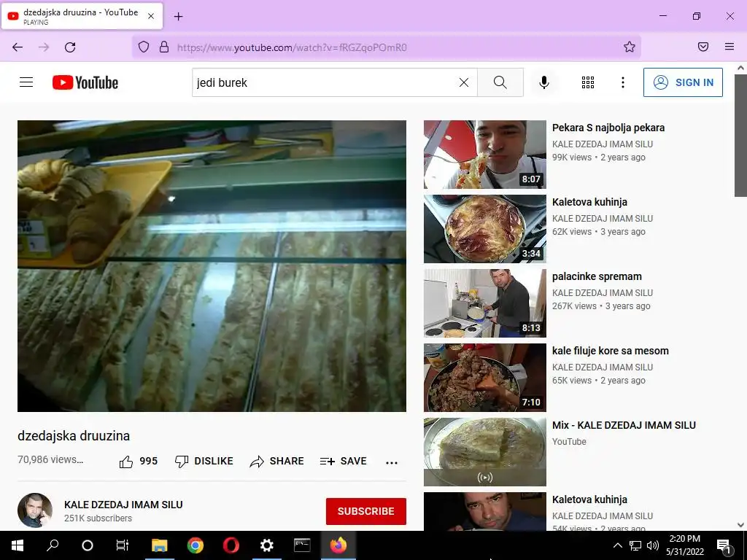The height and width of the screenshot is (560, 747).
Task: Open Firefox tracking protection shield
Action: pos(144,47)
